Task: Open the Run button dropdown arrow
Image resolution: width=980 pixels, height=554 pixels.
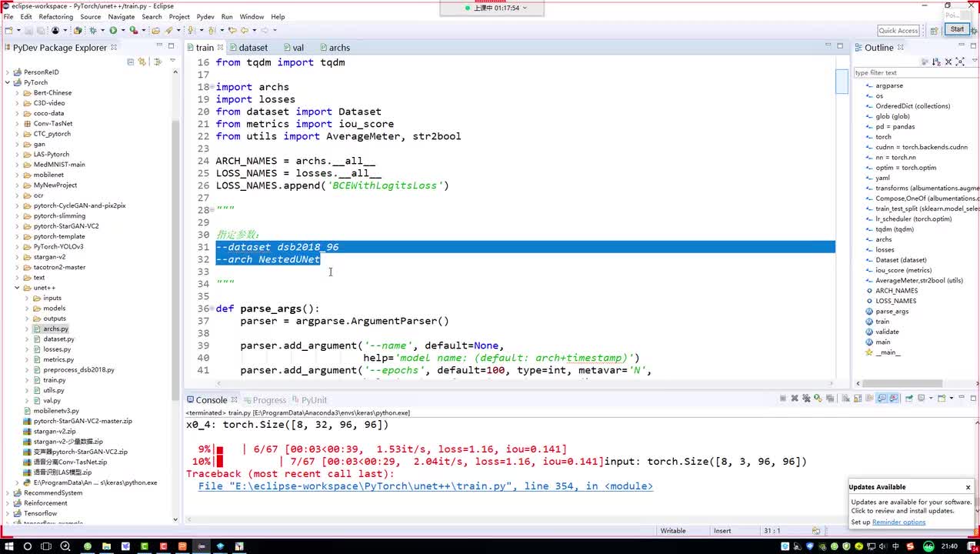Action: (123, 30)
